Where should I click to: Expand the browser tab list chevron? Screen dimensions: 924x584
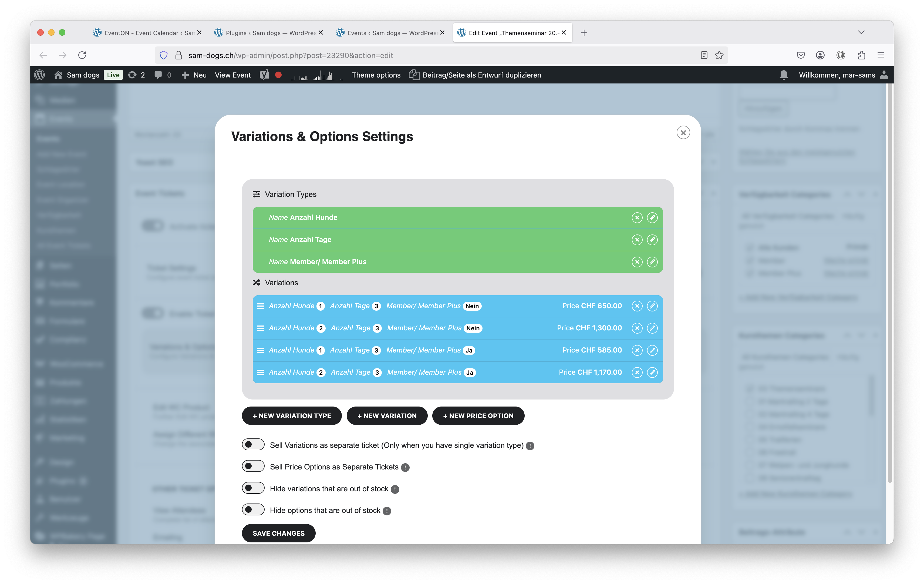click(861, 32)
